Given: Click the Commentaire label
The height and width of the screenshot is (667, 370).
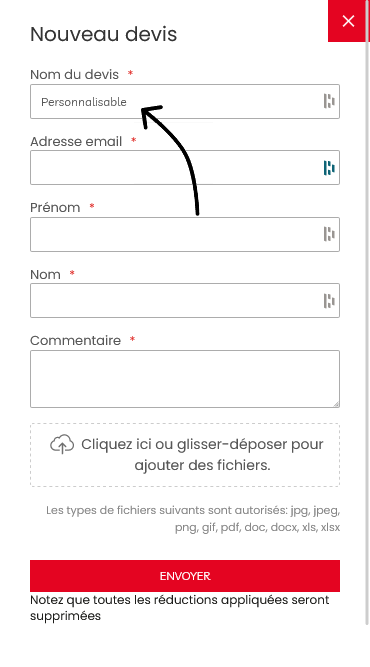Looking at the screenshot, I should [76, 340].
